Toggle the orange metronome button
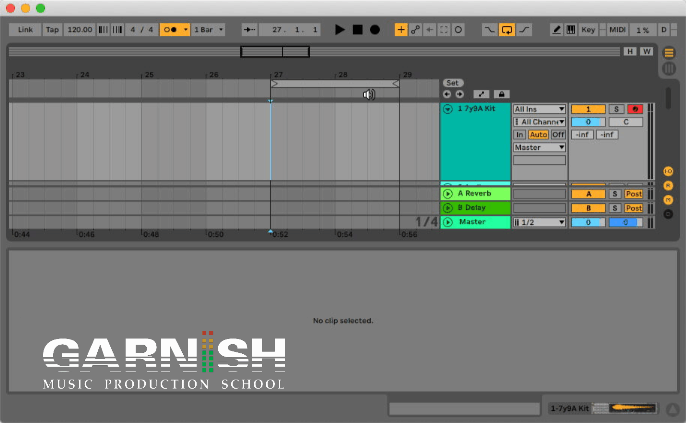 171,30
